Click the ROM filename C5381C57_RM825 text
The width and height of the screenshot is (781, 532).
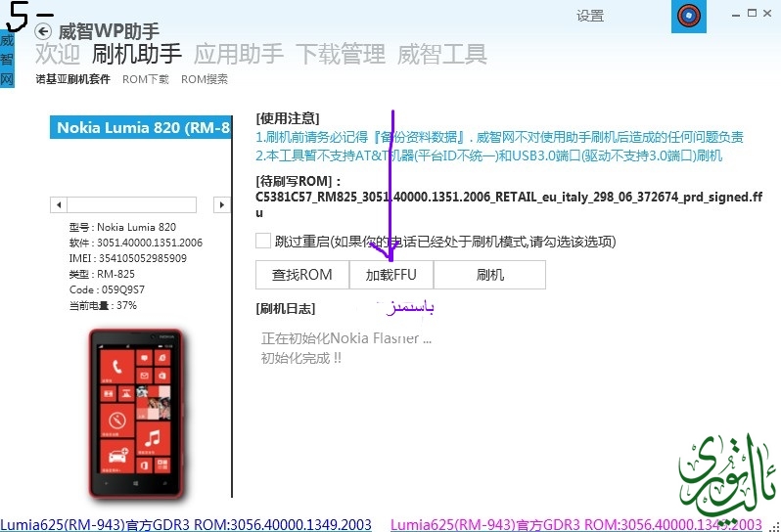pos(509,204)
